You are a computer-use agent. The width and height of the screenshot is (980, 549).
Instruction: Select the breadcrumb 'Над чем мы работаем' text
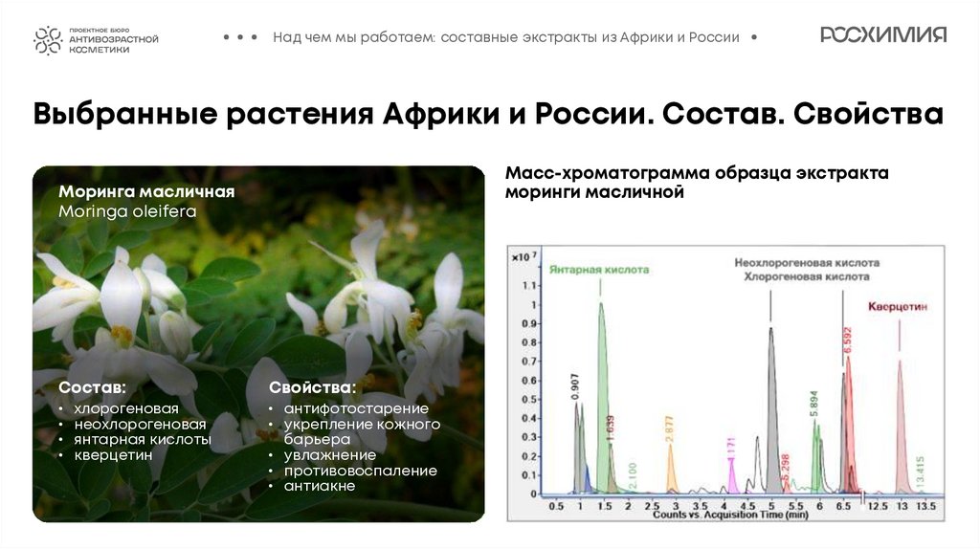[353, 37]
